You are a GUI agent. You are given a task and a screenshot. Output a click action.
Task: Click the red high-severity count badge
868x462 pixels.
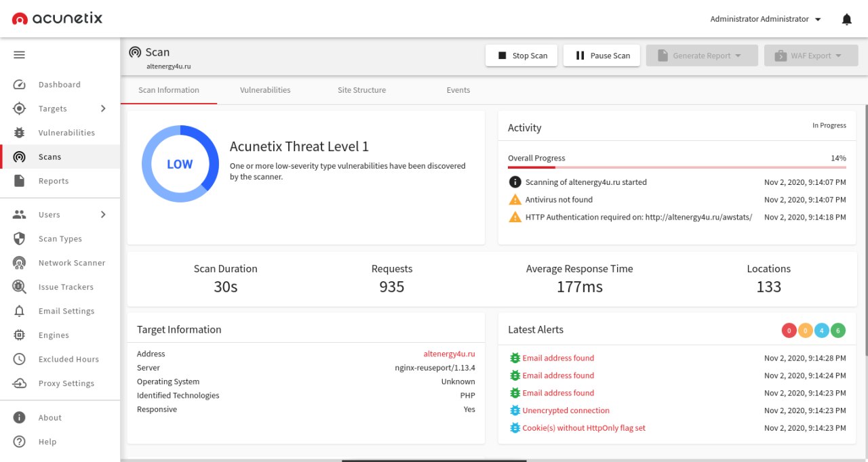pos(789,331)
